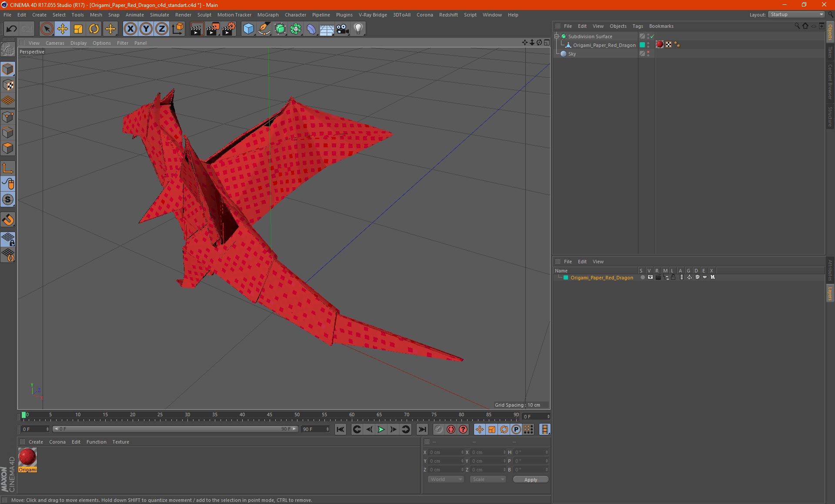Image resolution: width=835 pixels, height=504 pixels.
Task: Click the X position input field
Action: click(444, 452)
